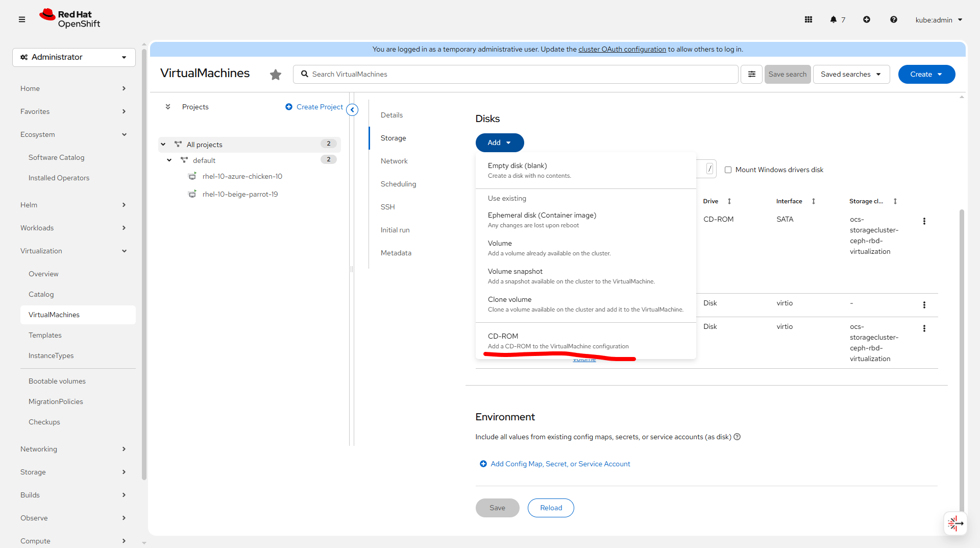
Task: Select CD-ROM from the Add menu
Action: coord(586,341)
